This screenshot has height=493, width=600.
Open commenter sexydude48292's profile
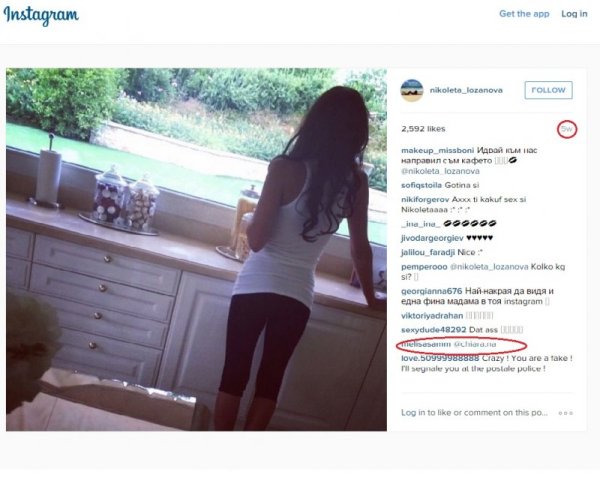click(434, 330)
